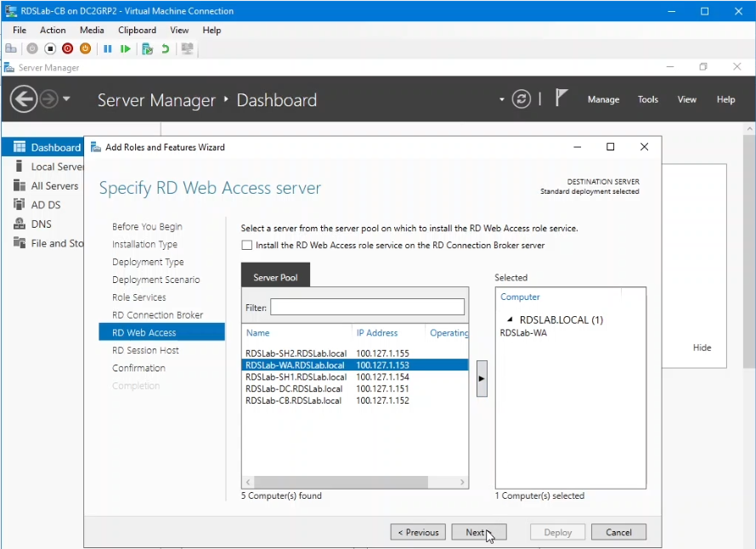Viewport: 756px width, 549px height.
Task: Go to the Confirmation step
Action: (138, 368)
